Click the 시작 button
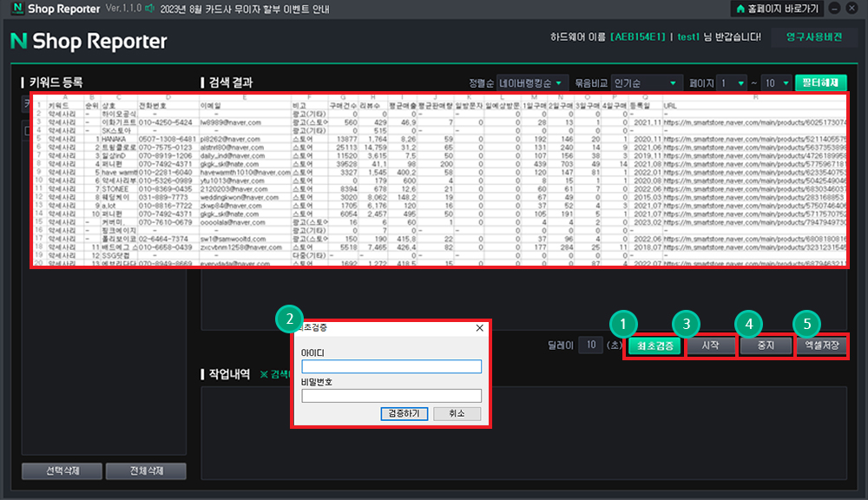The image size is (868, 500). (x=710, y=345)
